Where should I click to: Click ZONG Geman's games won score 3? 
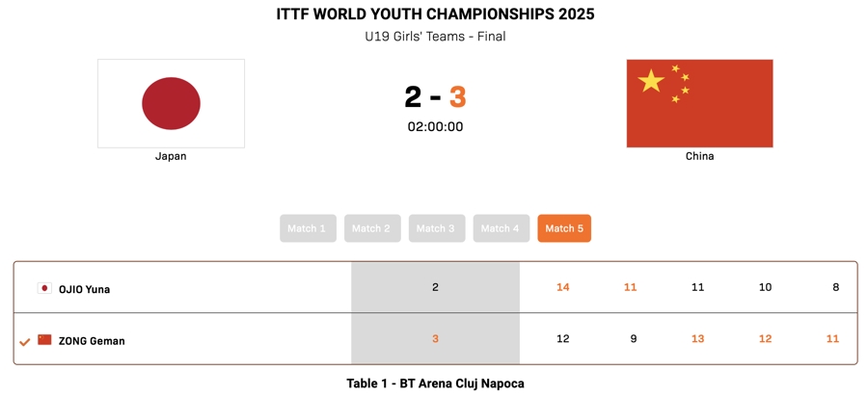point(435,339)
